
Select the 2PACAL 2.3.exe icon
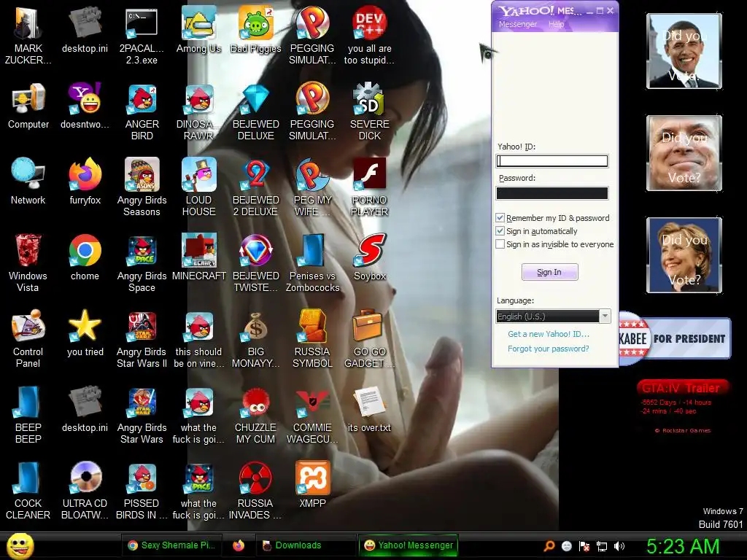coord(142,35)
